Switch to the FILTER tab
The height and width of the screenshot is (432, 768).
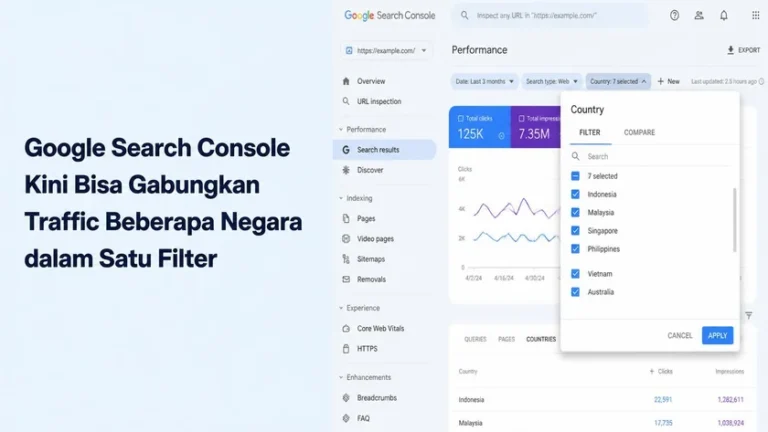click(590, 133)
